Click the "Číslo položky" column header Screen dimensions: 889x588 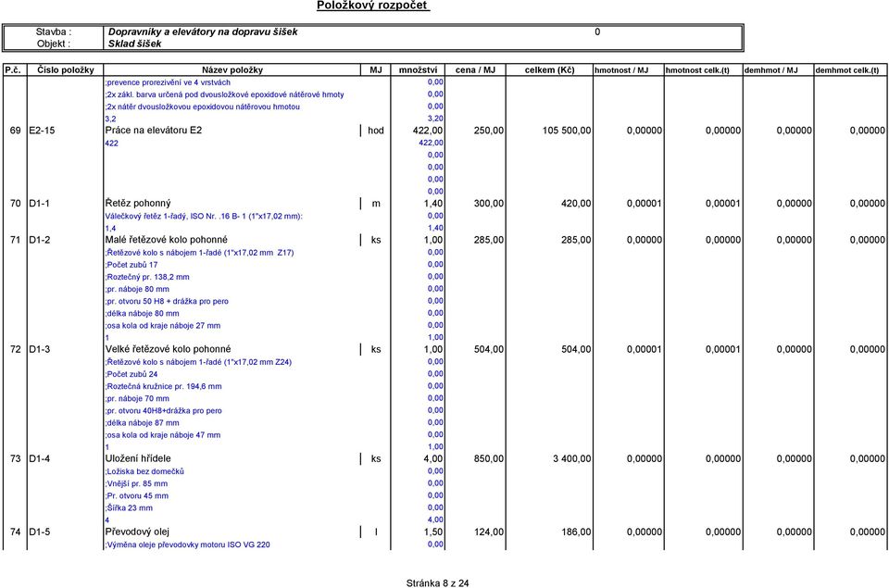65,70
